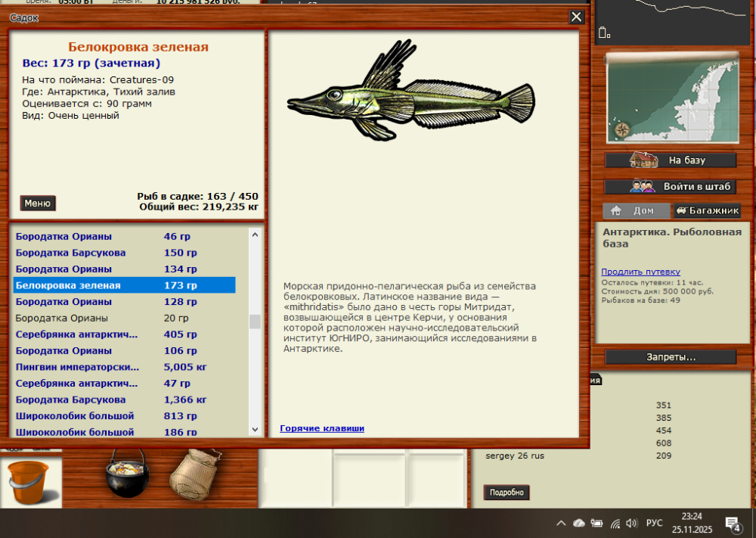Click the orange bucket icon

click(27, 481)
